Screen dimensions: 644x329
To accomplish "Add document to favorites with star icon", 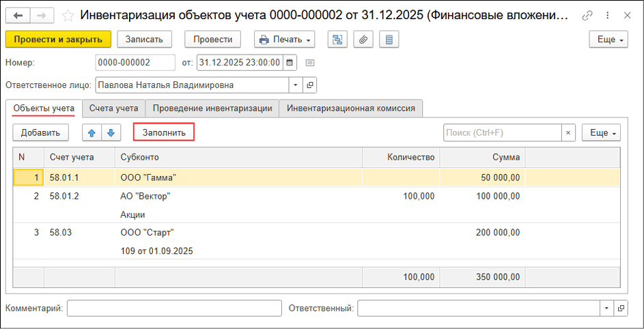I will [x=68, y=15].
